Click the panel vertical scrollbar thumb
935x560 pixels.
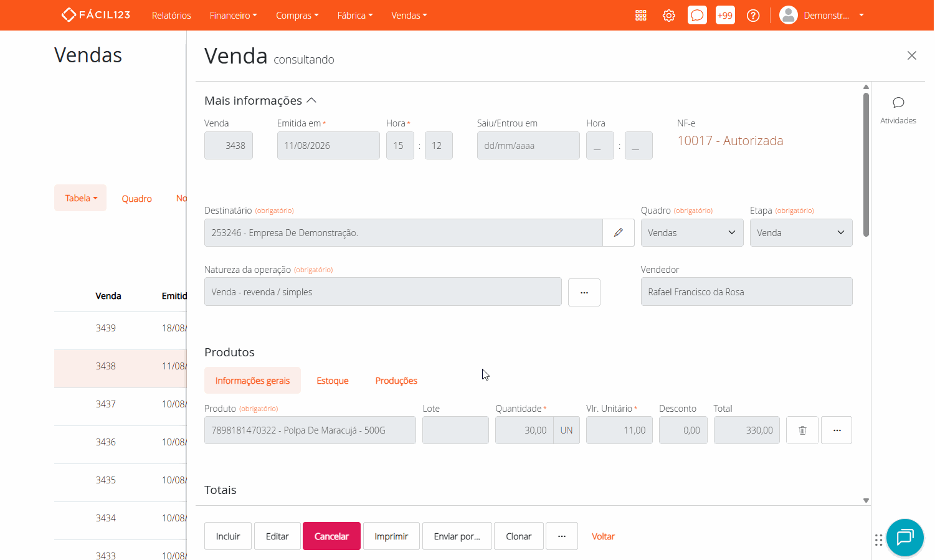[x=866, y=164]
